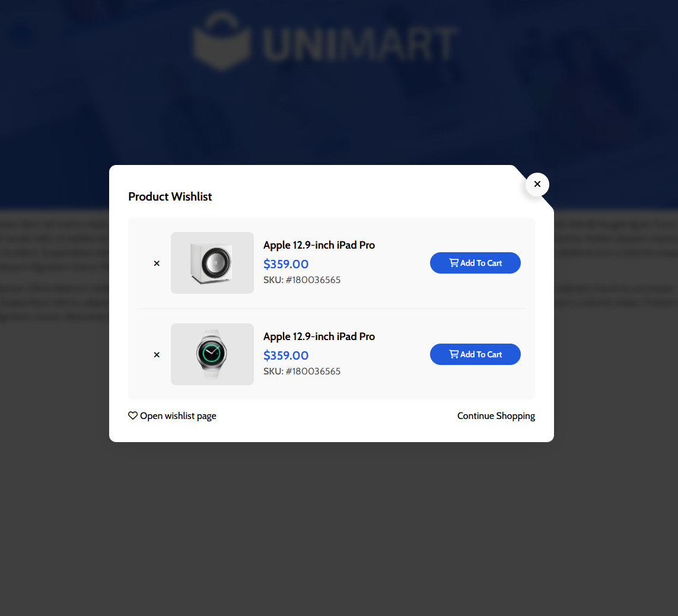Select the SKU text under the speaker item
The image size is (678, 616).
(302, 280)
